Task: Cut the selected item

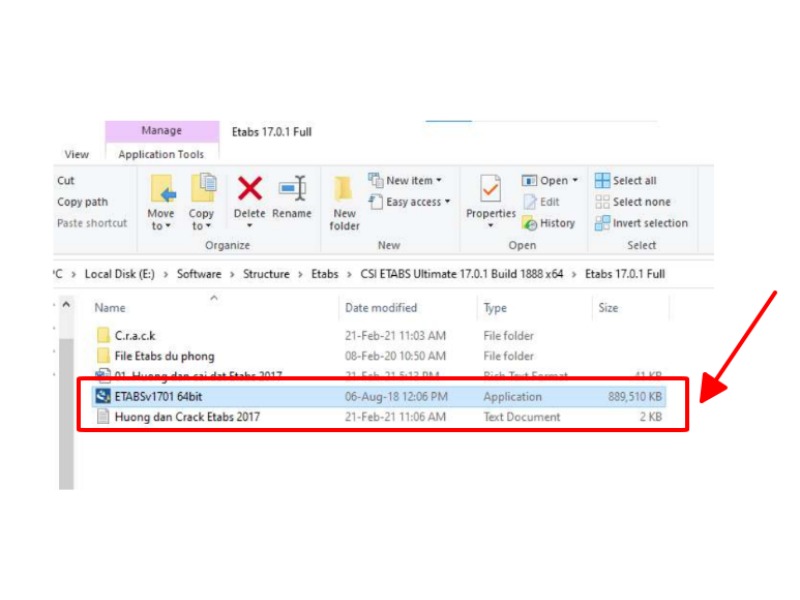Action: coord(65,180)
